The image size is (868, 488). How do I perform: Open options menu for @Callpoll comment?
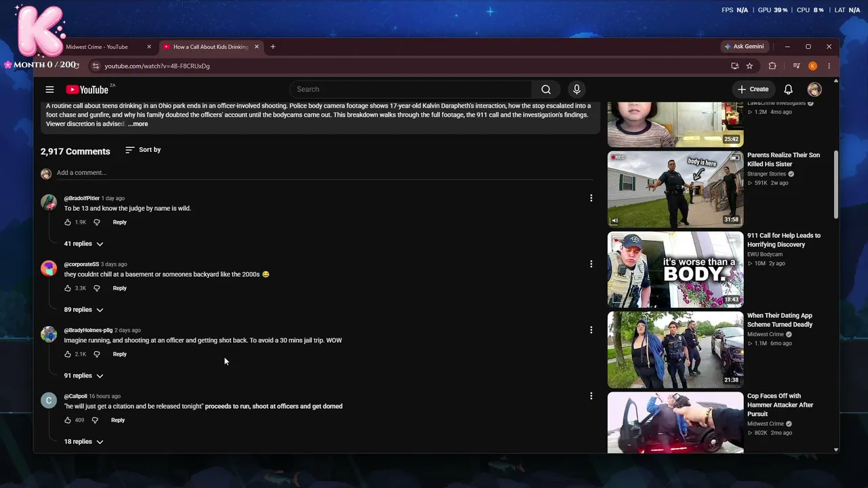click(591, 396)
